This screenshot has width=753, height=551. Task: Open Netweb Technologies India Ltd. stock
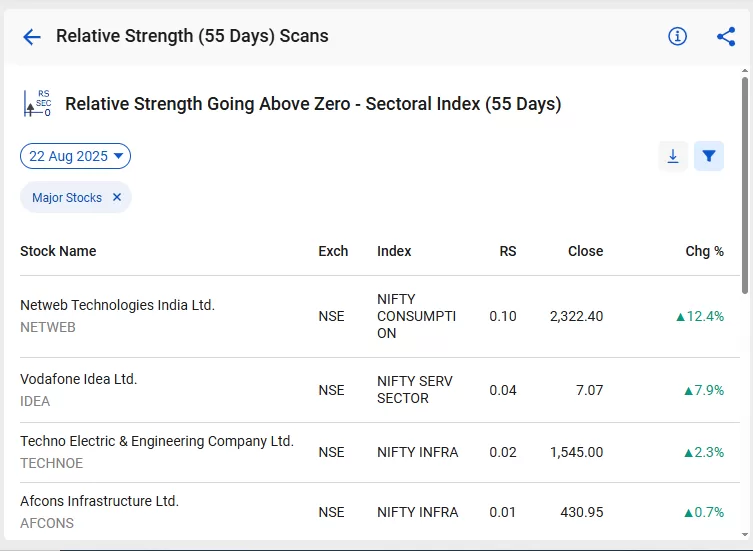pos(117,305)
